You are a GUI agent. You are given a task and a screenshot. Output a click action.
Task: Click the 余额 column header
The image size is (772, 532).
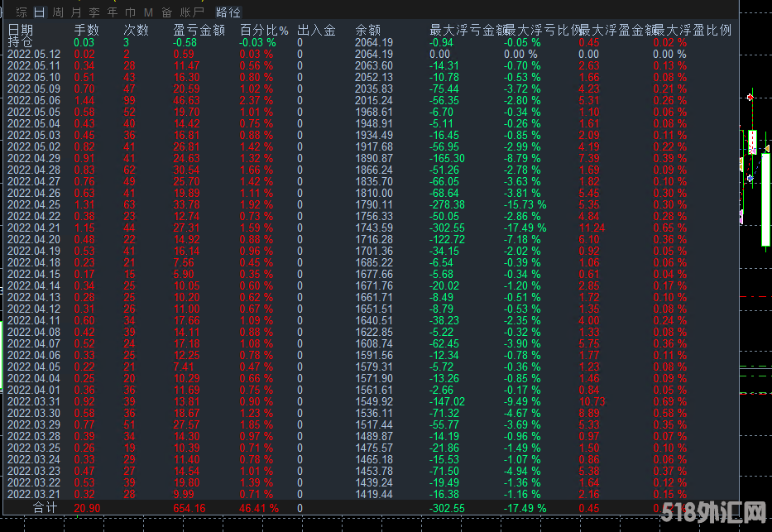click(368, 31)
